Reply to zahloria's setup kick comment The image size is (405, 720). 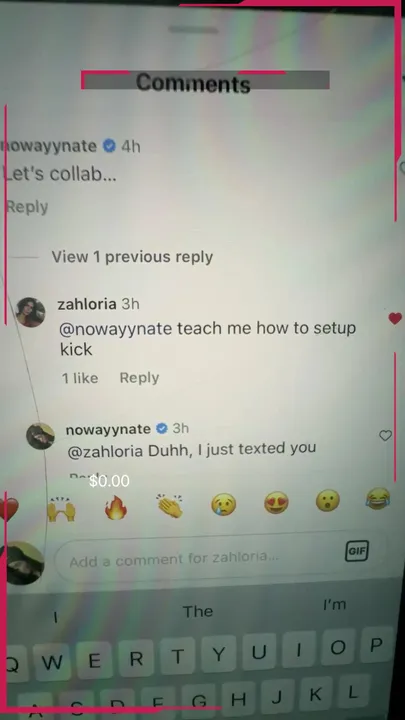point(139,378)
